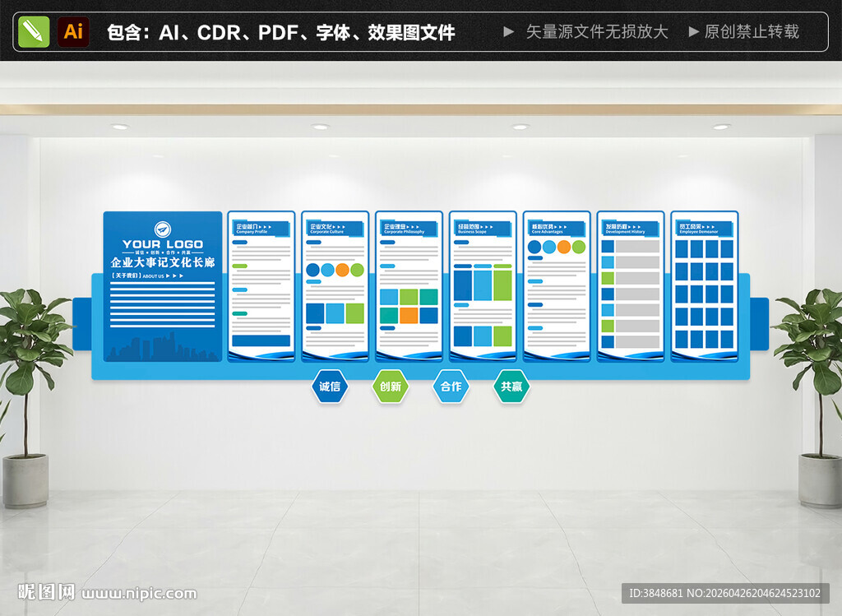This screenshot has height=616, width=842.
Task: Open the Core Advantages panel header
Action: [x=557, y=229]
